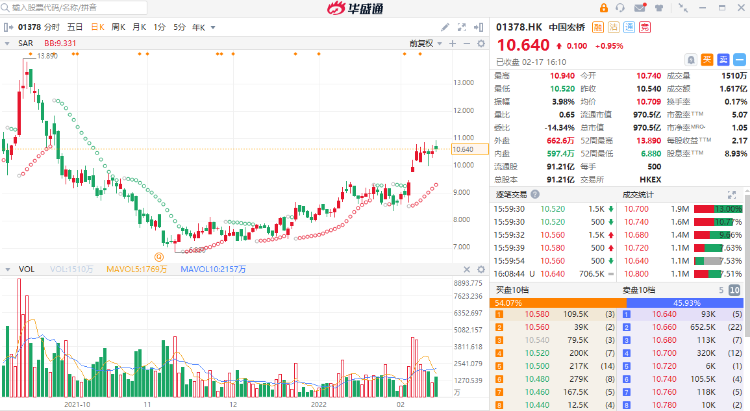Click the 16:08:44 tick trade row
This screenshot has width=750, height=411.
554,274
